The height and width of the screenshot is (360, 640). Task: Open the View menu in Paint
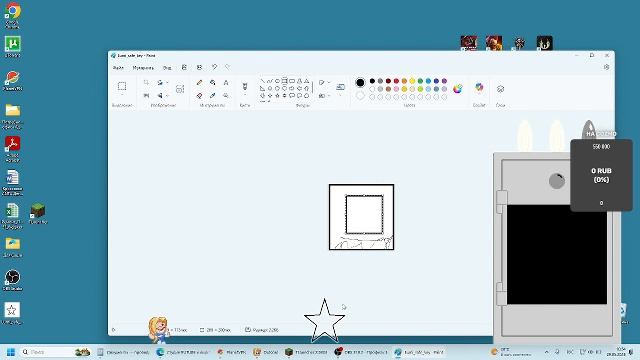coord(167,68)
